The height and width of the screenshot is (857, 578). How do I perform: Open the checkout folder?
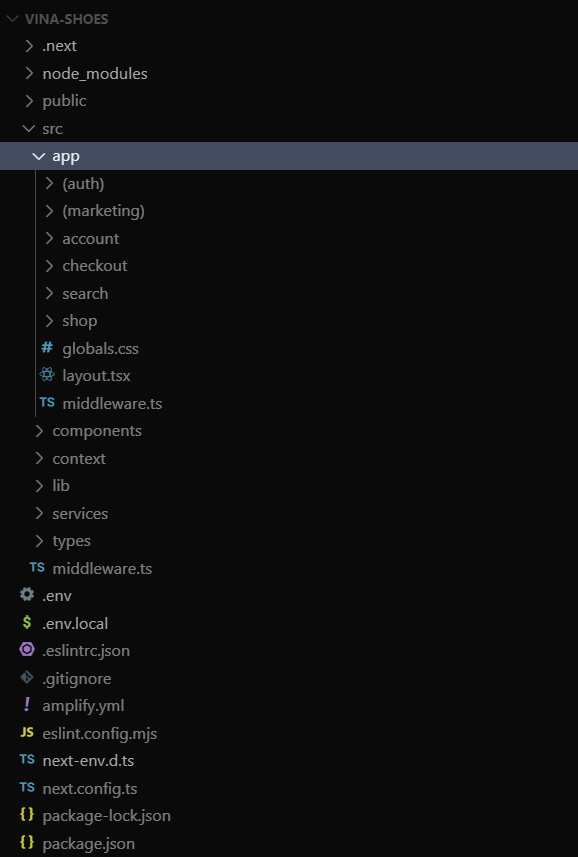pos(95,265)
